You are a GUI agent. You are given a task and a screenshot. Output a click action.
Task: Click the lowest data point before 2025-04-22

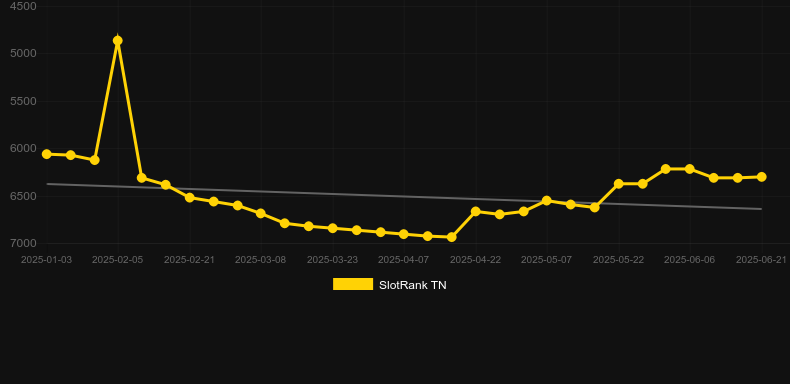click(x=451, y=237)
